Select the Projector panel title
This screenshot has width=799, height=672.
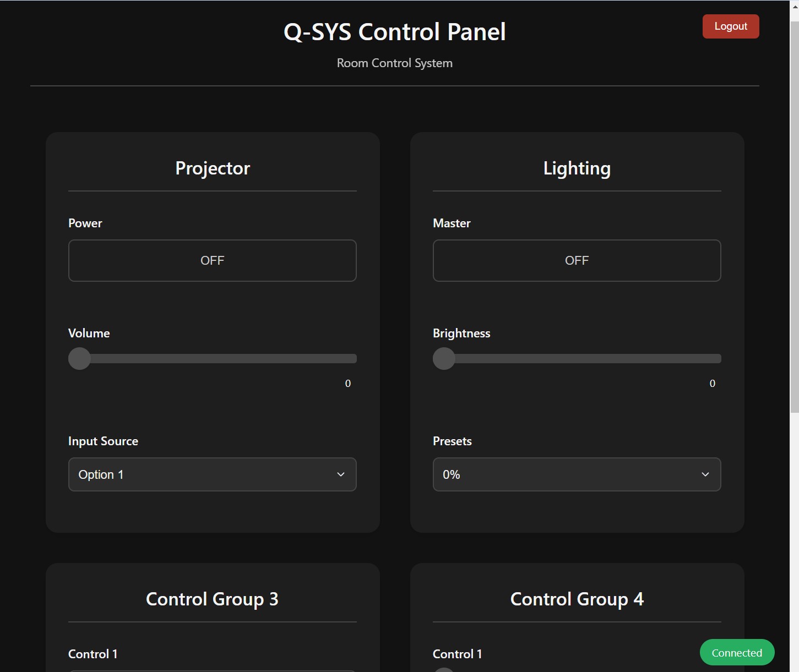click(x=212, y=168)
